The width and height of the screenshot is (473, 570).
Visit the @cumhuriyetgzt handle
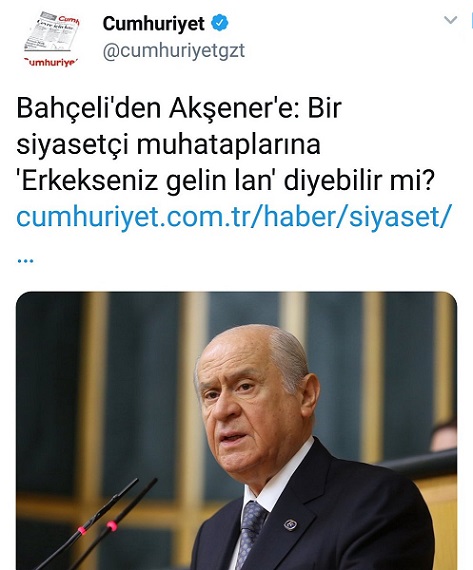(x=174, y=51)
